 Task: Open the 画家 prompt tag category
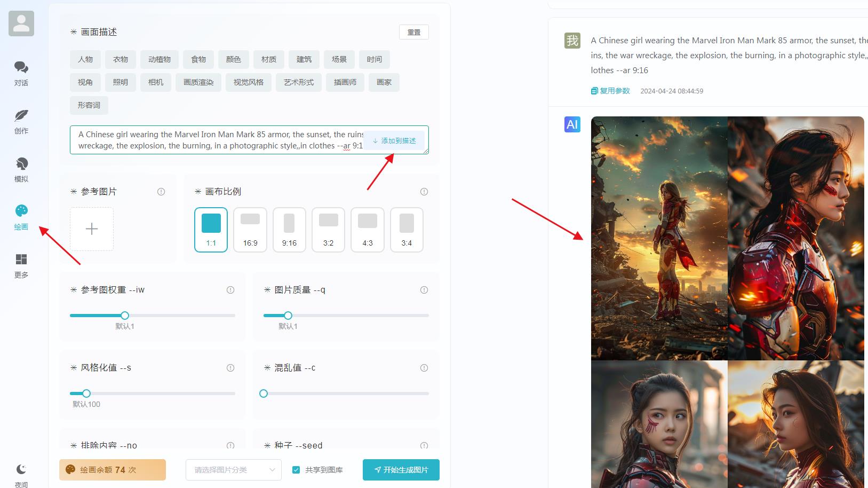click(384, 82)
